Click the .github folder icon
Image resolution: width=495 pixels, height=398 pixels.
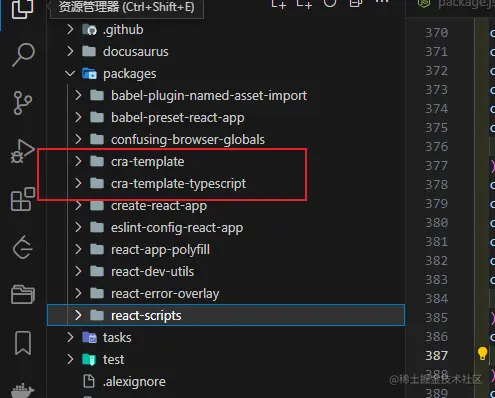click(x=89, y=30)
